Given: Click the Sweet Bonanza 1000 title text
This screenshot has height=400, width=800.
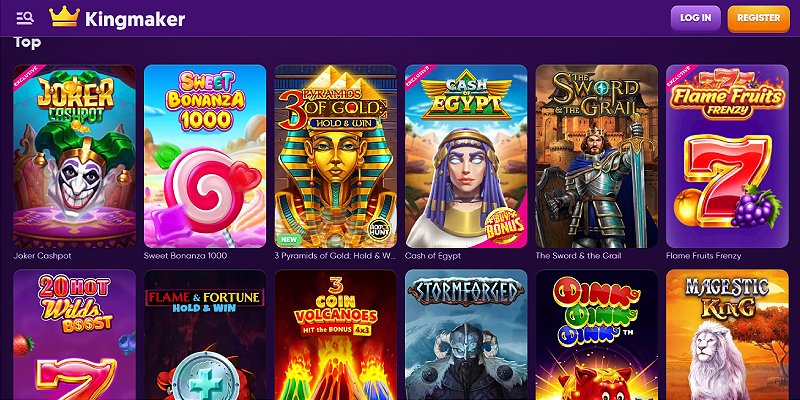Looking at the screenshot, I should pyautogui.click(x=185, y=256).
